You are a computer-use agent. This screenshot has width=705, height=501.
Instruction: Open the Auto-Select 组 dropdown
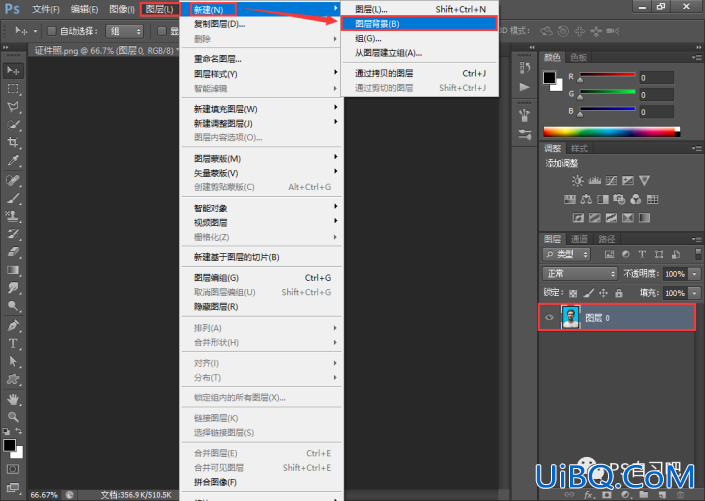click(x=125, y=31)
